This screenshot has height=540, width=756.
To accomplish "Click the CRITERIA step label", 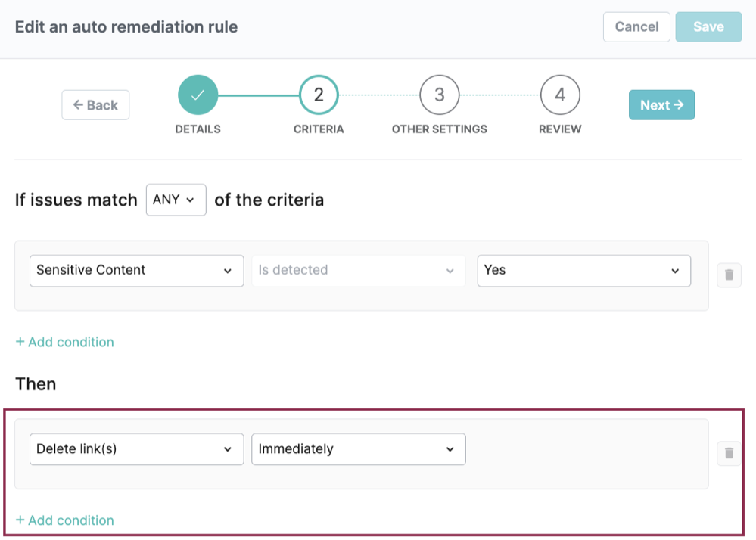I will coord(319,129).
